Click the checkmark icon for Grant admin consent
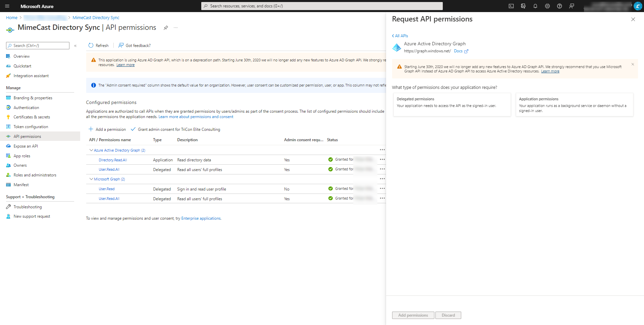Image resolution: width=644 pixels, height=325 pixels. pos(133,129)
